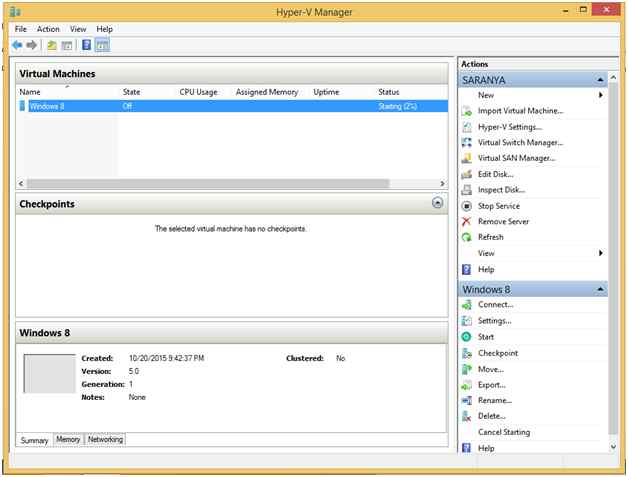Click Hyper-V Settings... action label

coord(510,127)
